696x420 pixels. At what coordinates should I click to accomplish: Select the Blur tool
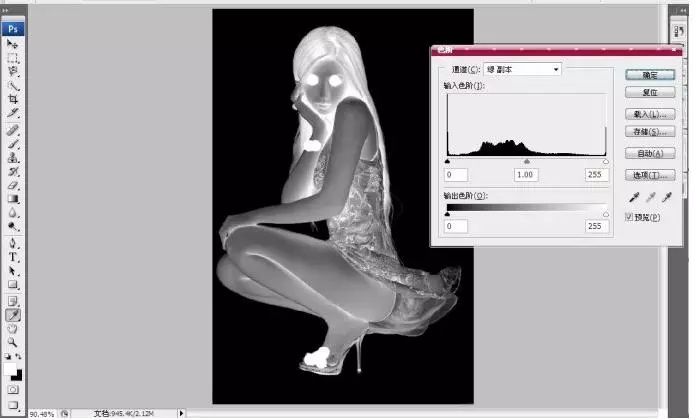[12, 213]
